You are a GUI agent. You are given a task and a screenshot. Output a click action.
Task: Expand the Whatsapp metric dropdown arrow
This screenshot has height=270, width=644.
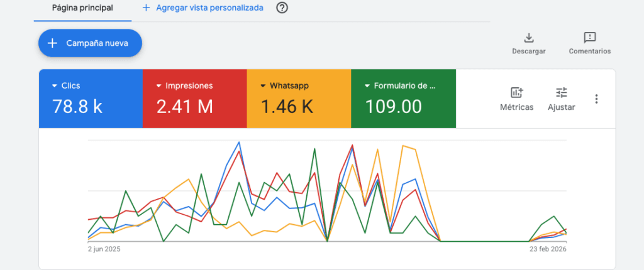(x=263, y=86)
